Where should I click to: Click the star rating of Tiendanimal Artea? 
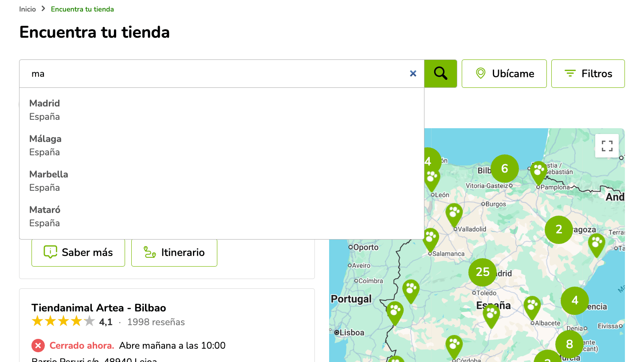(63, 321)
